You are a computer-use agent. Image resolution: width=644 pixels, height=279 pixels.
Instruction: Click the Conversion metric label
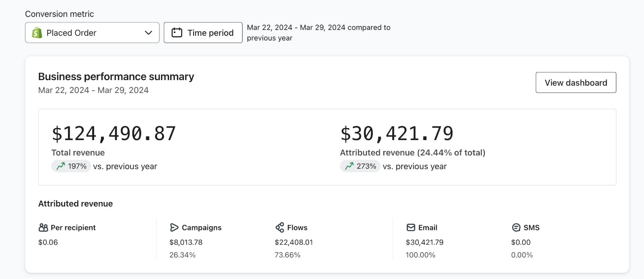click(x=60, y=14)
